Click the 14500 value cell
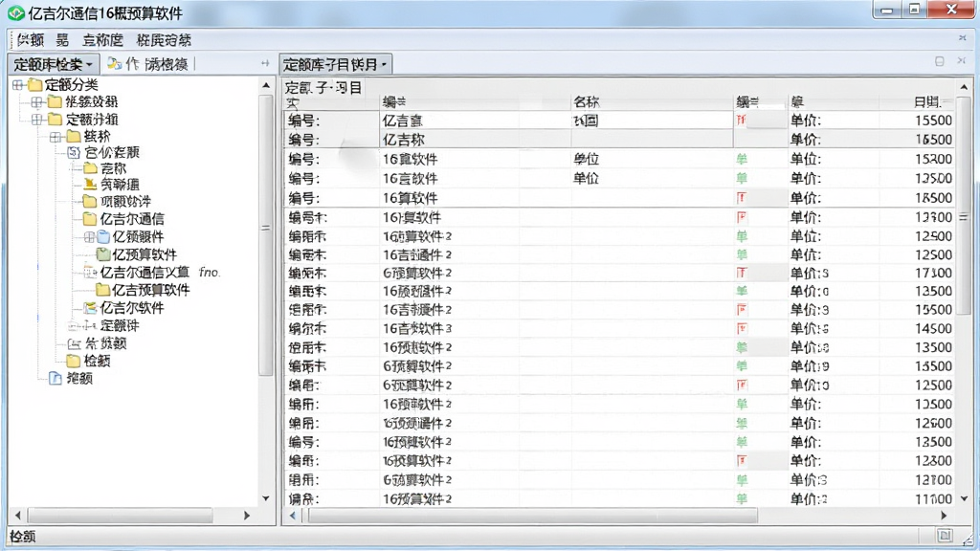Image resolution: width=980 pixels, height=551 pixels. tap(934, 329)
